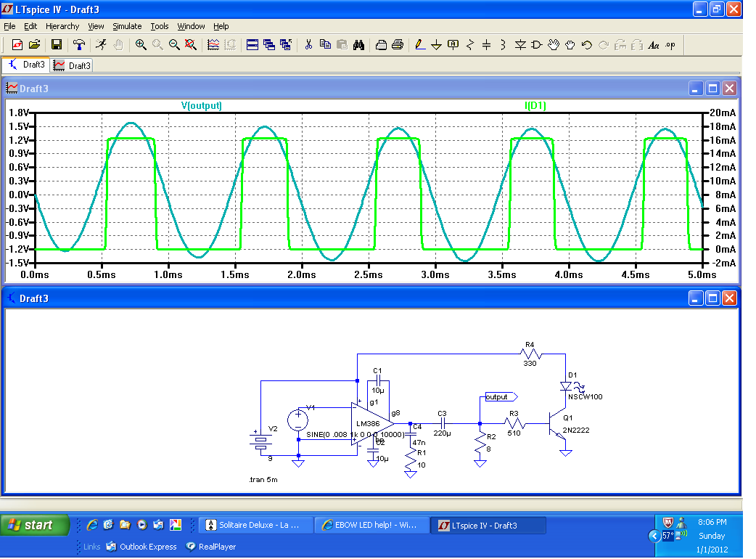This screenshot has width=756, height=559.
Task: Click the Pick Visible Traces icon
Action: tap(213, 45)
